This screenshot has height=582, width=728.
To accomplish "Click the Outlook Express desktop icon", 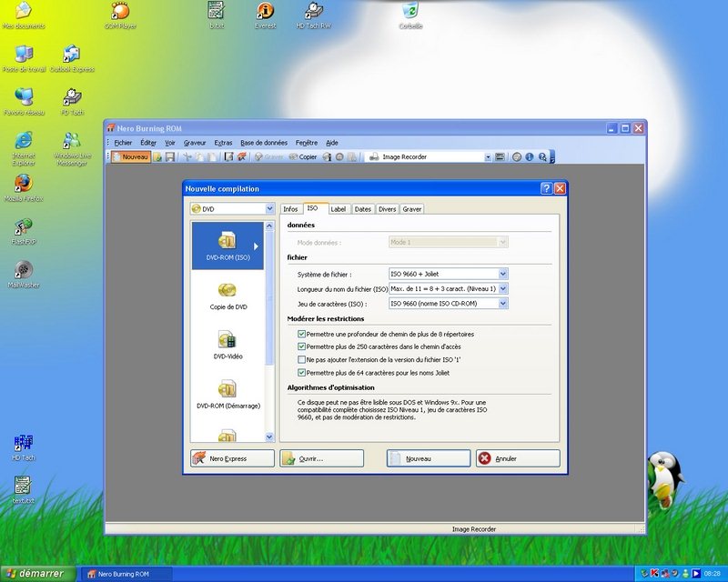I will coord(72,59).
